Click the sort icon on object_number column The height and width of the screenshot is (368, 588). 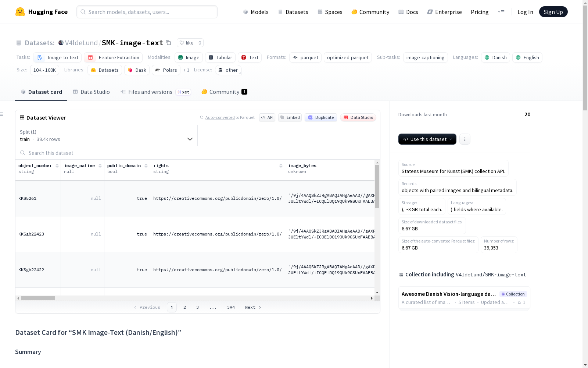coord(57,166)
